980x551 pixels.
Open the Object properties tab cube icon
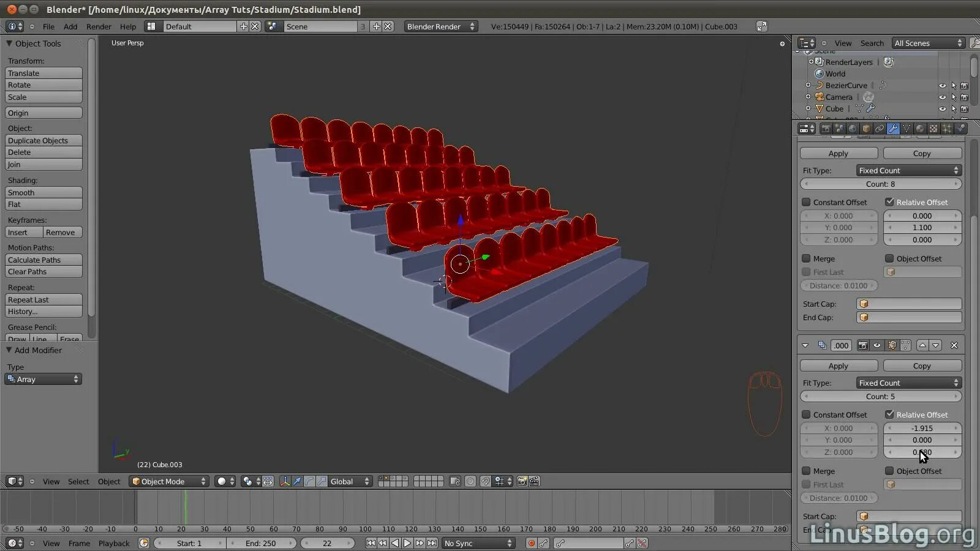click(x=866, y=129)
